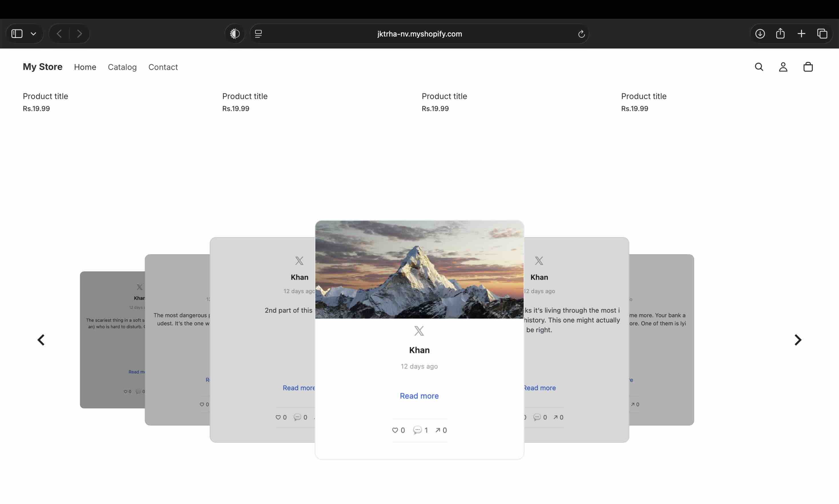The image size is (839, 504).
Task: Open the Home menu item
Action: 85,67
